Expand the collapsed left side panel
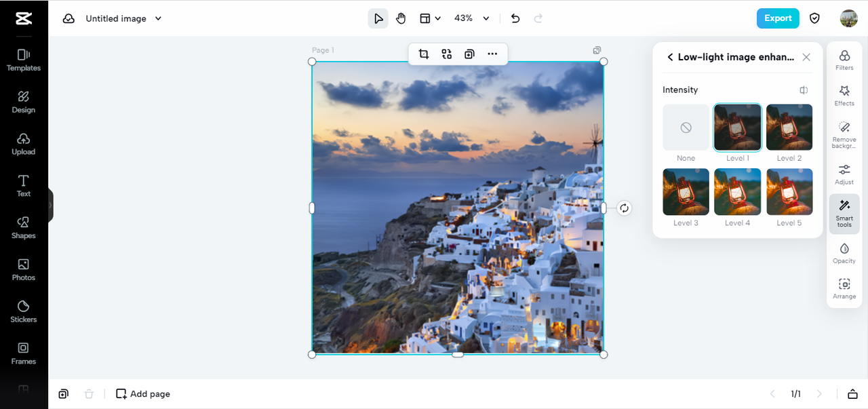The image size is (868, 409). [50, 205]
